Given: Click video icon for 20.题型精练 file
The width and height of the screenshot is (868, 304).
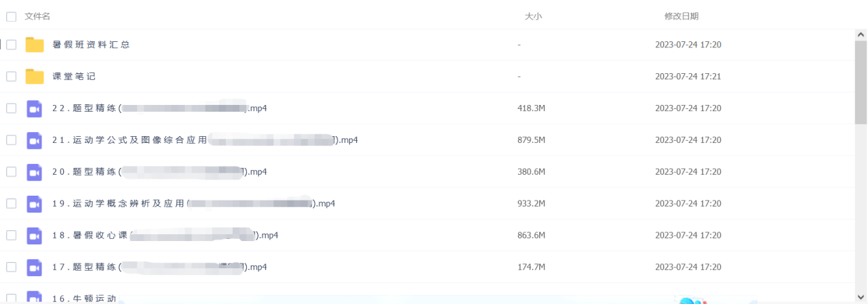Looking at the screenshot, I should coord(35,172).
